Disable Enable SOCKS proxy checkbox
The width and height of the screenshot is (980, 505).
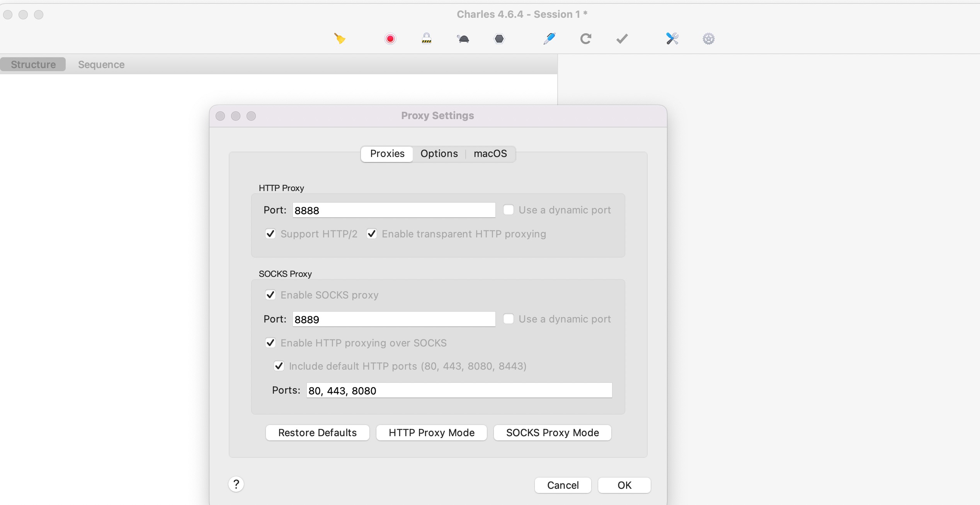click(x=271, y=295)
